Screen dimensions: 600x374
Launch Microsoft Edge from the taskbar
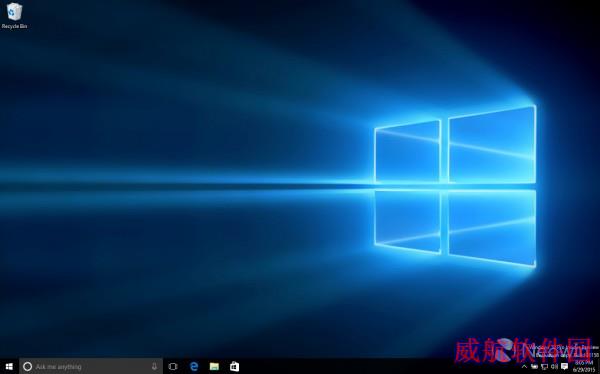coord(194,366)
